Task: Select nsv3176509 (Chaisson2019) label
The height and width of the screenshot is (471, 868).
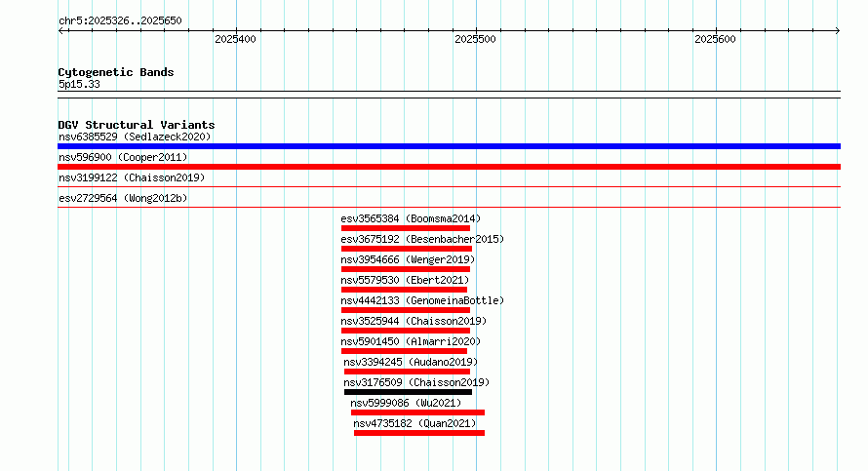Action: coord(416,382)
